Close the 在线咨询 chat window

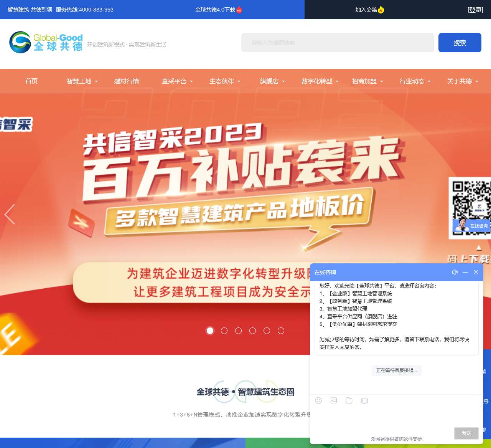476,272
